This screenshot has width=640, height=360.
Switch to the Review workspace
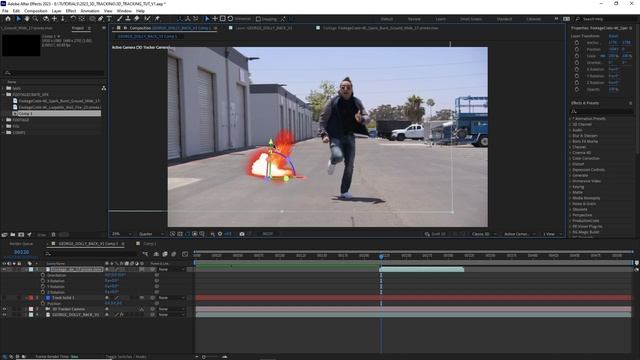click(414, 19)
